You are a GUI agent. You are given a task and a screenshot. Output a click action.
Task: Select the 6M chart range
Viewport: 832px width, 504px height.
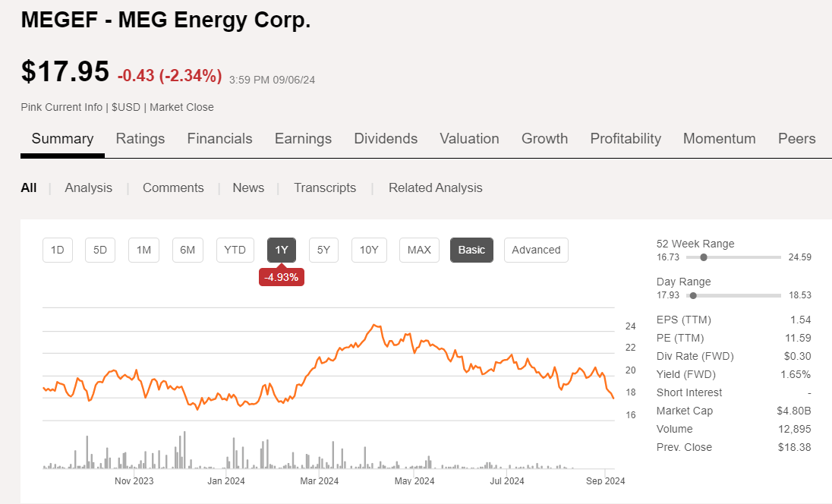[x=188, y=250]
